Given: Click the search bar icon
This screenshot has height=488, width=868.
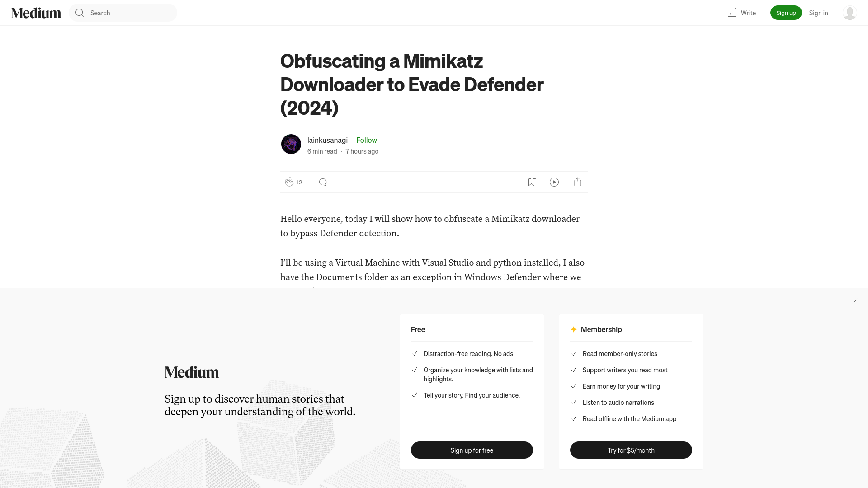Looking at the screenshot, I should (80, 13).
